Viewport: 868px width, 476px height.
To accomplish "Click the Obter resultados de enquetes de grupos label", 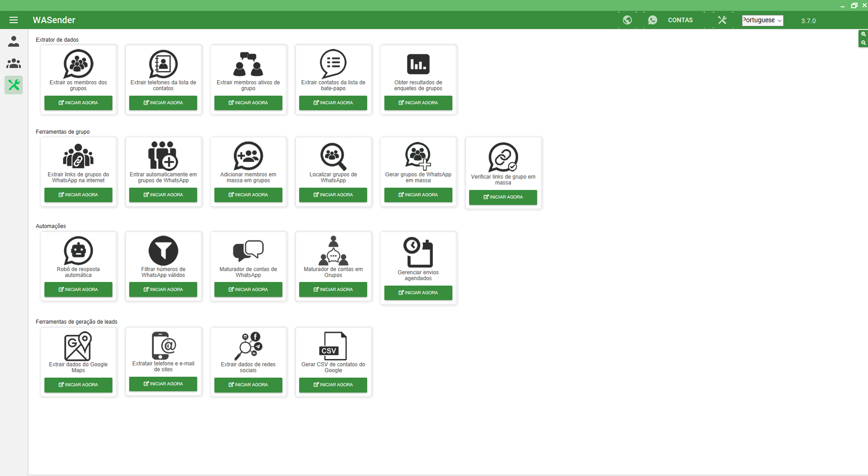I will [x=418, y=85].
